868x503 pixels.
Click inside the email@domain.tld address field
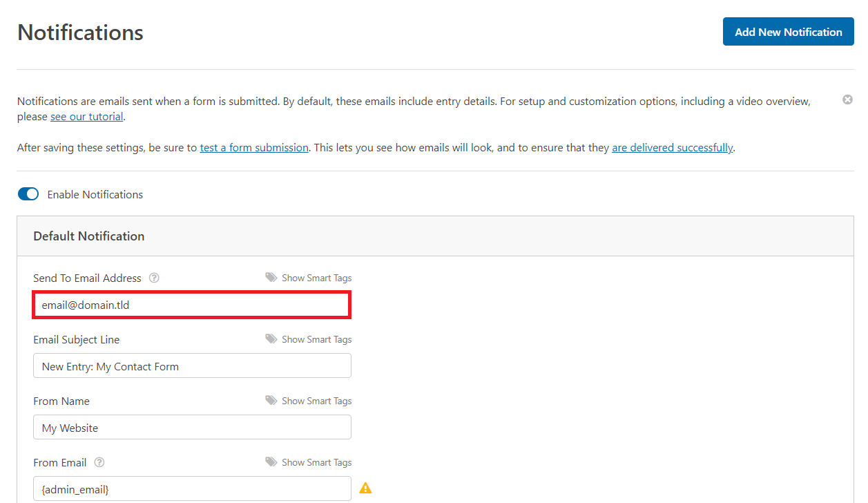pyautogui.click(x=191, y=305)
